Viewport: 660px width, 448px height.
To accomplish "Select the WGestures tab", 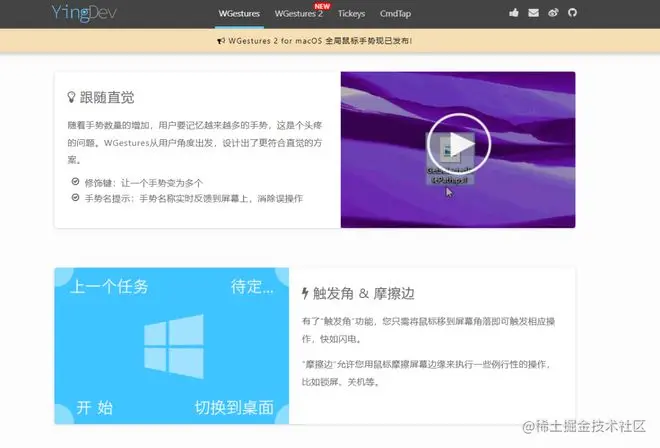I will point(239,13).
